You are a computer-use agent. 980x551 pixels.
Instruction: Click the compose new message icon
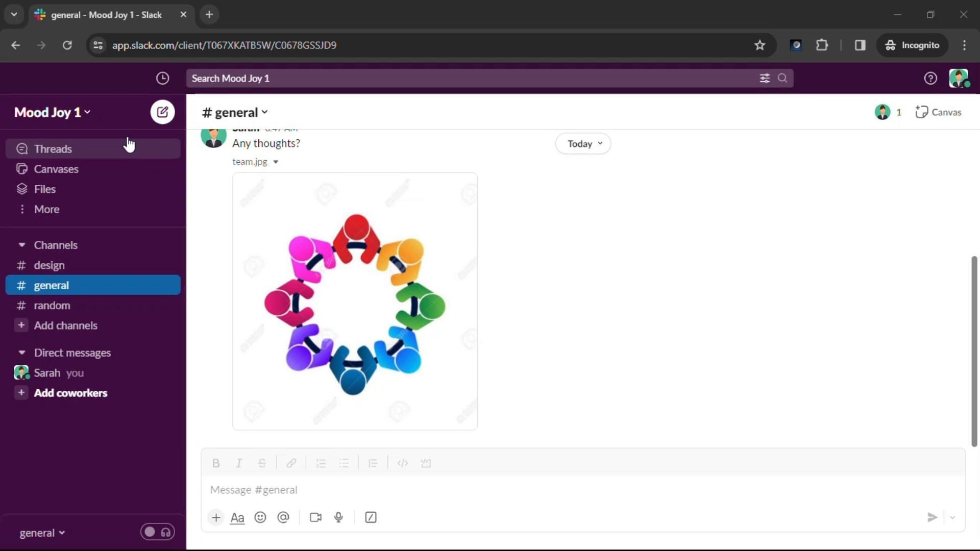tap(162, 112)
